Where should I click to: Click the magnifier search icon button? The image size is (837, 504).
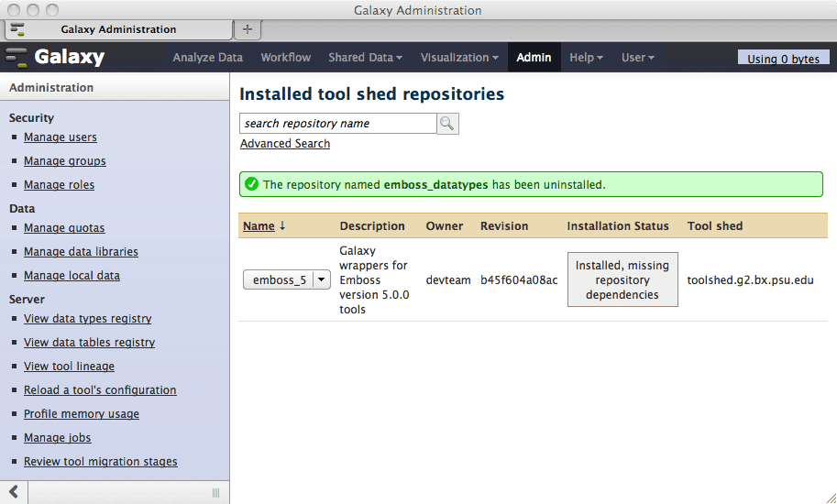tap(447, 124)
